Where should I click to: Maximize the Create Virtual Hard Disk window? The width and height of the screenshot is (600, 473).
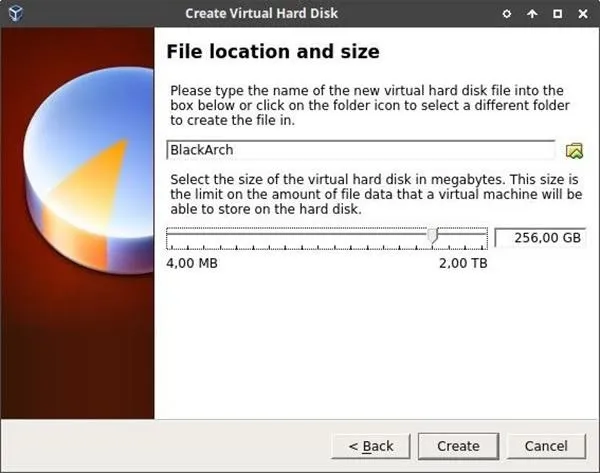tap(558, 14)
